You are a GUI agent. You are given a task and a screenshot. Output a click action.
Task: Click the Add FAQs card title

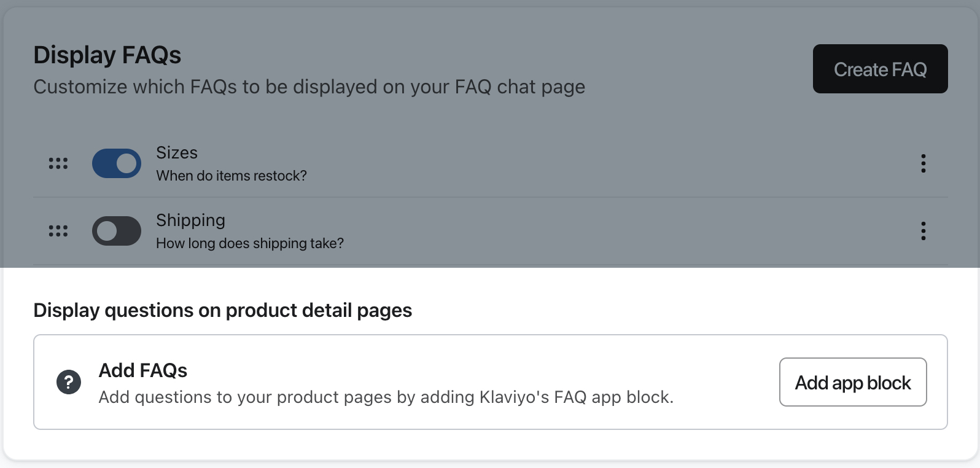click(x=143, y=370)
